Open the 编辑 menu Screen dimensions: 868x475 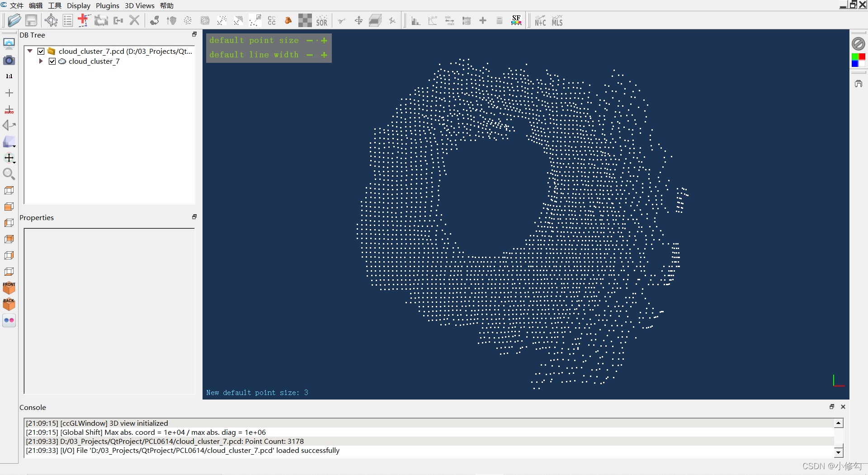click(36, 5)
